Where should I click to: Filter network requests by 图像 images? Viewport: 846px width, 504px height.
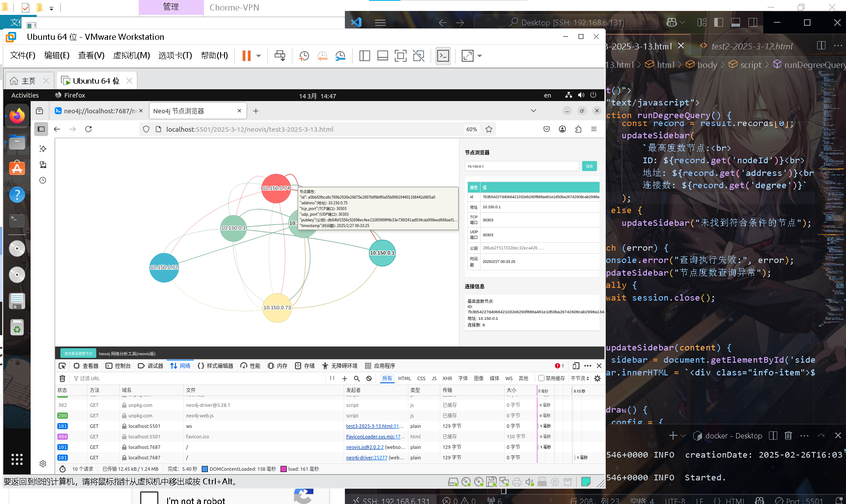coord(479,378)
